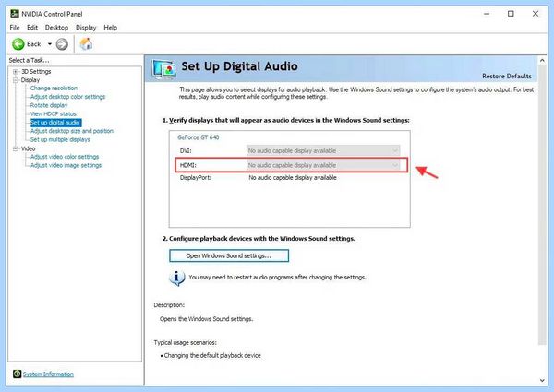Open the HDMI audio display dropdown

(323, 165)
